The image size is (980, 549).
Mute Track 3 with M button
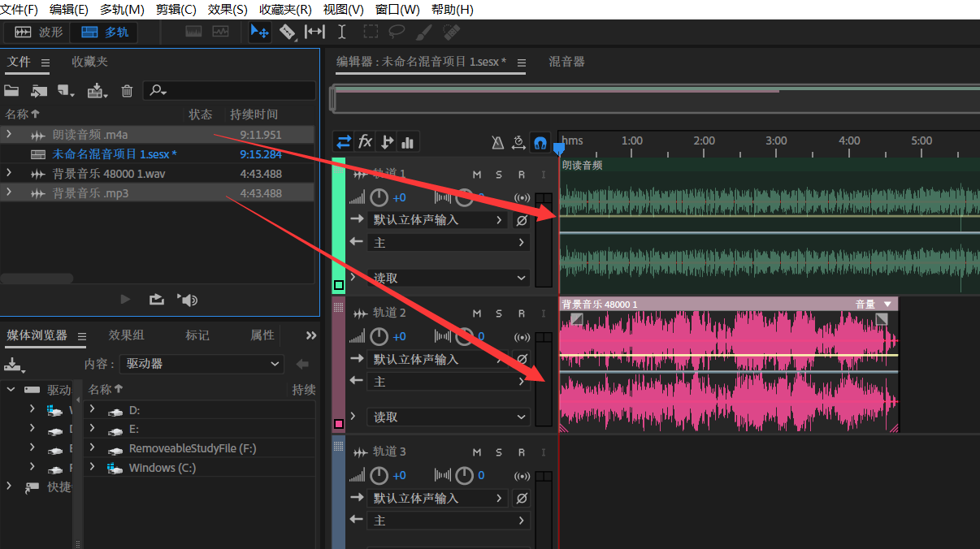tap(477, 452)
